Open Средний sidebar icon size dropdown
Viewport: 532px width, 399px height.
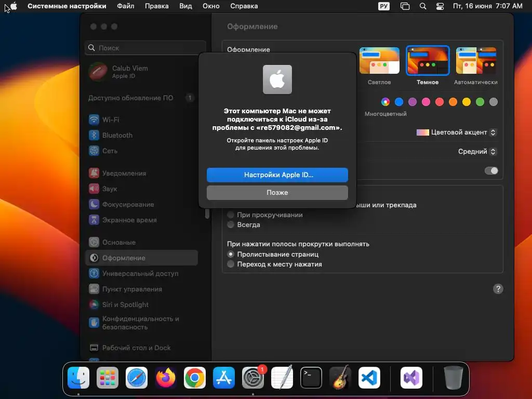click(x=477, y=151)
